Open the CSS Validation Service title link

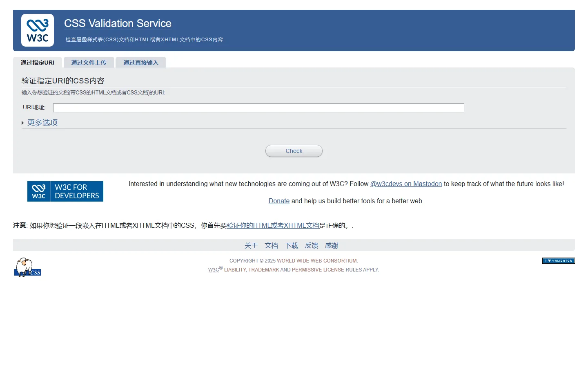coord(118,23)
